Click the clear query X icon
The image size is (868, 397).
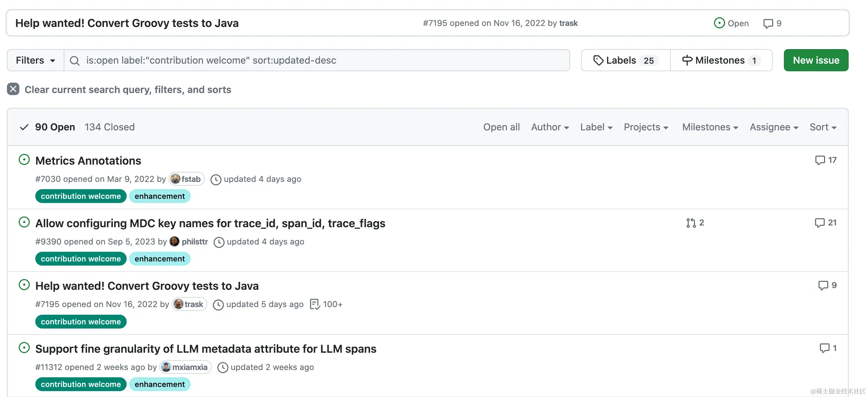click(13, 89)
